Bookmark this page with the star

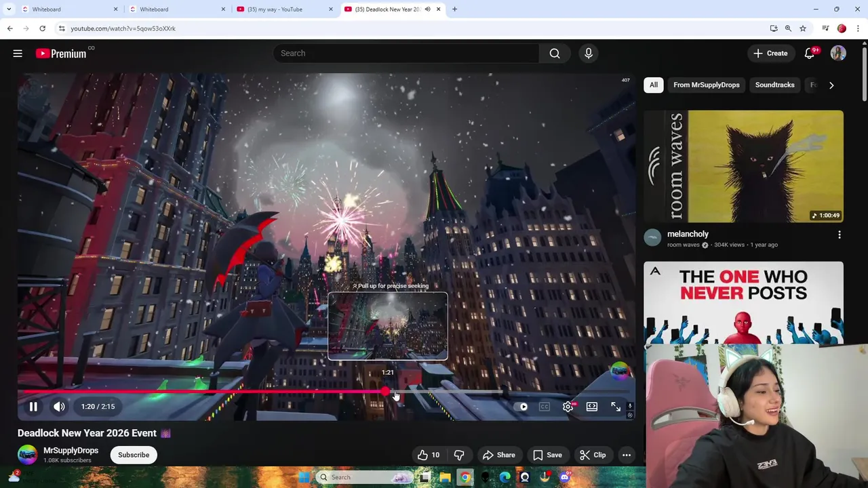[803, 28]
